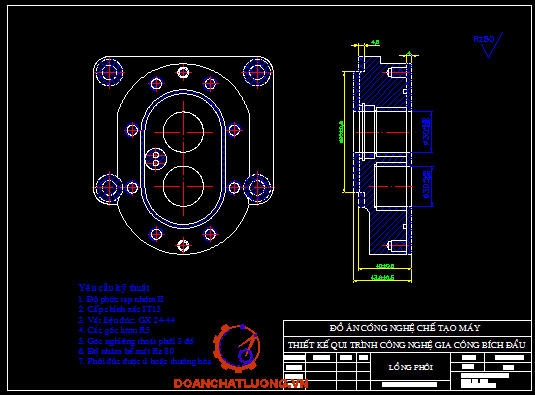The height and width of the screenshot is (395, 535).
Task: Click the 4.8 dimension above the section view
Action: click(x=375, y=42)
